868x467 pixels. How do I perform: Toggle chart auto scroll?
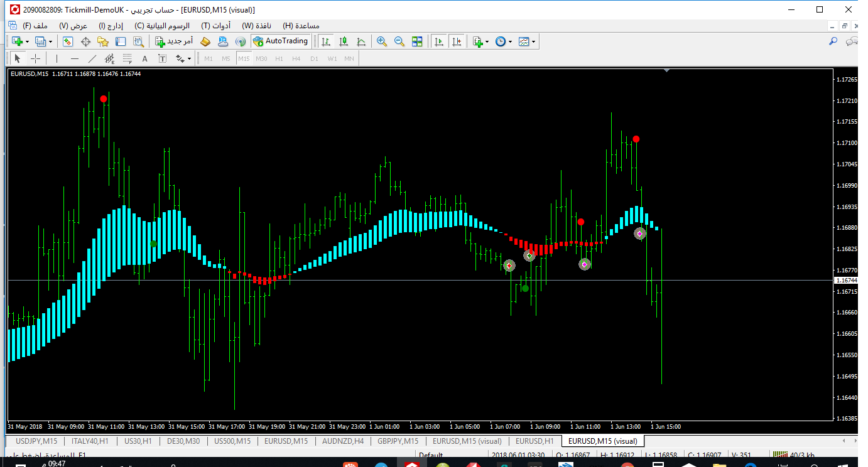pyautogui.click(x=439, y=41)
